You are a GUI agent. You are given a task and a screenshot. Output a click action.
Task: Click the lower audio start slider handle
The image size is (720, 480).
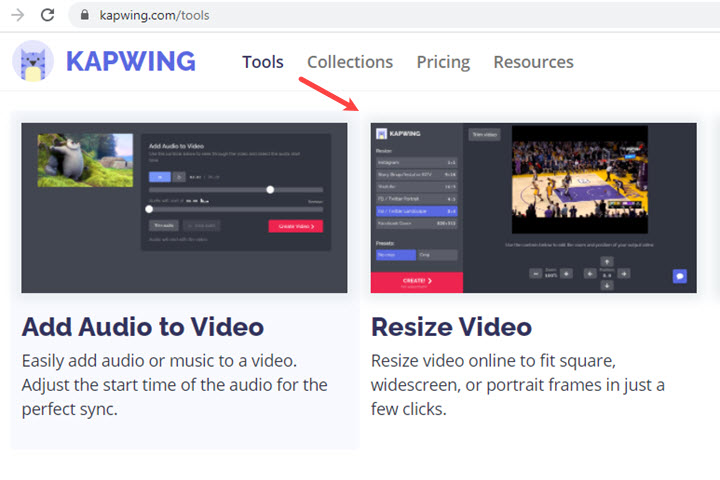pos(149,209)
